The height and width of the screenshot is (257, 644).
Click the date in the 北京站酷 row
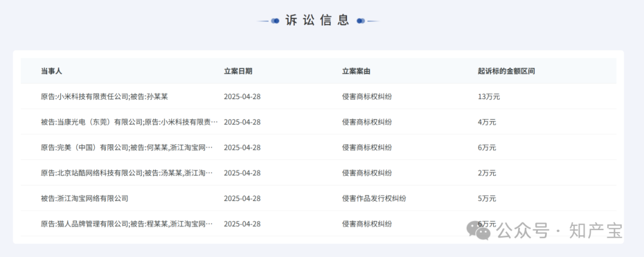[x=242, y=174]
